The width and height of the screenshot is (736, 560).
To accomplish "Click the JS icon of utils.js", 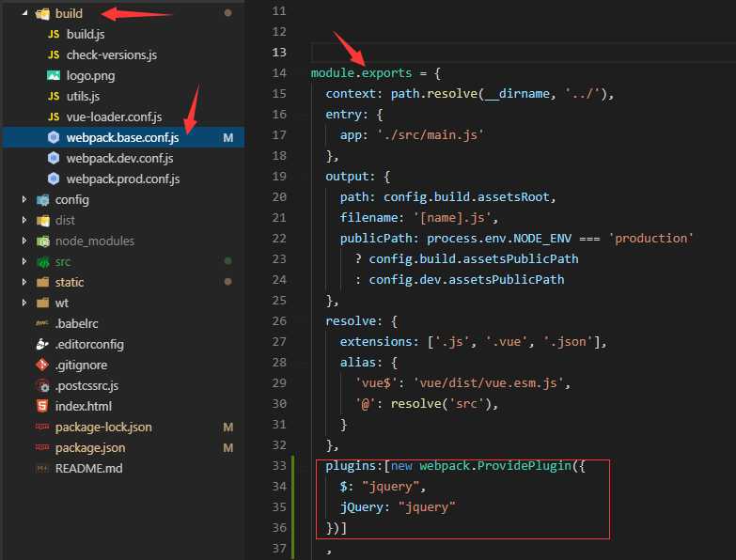I will coord(54,96).
